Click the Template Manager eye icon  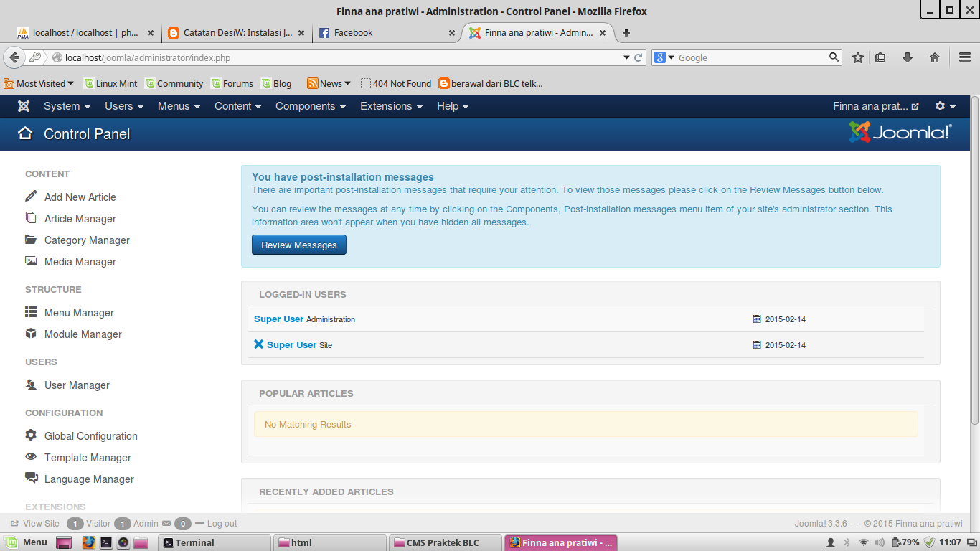point(31,456)
